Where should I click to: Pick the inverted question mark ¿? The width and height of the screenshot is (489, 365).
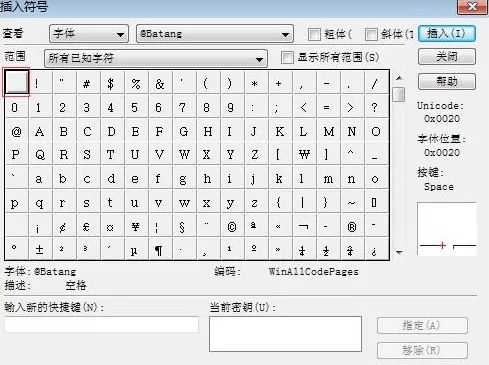pyautogui.click(x=376, y=249)
